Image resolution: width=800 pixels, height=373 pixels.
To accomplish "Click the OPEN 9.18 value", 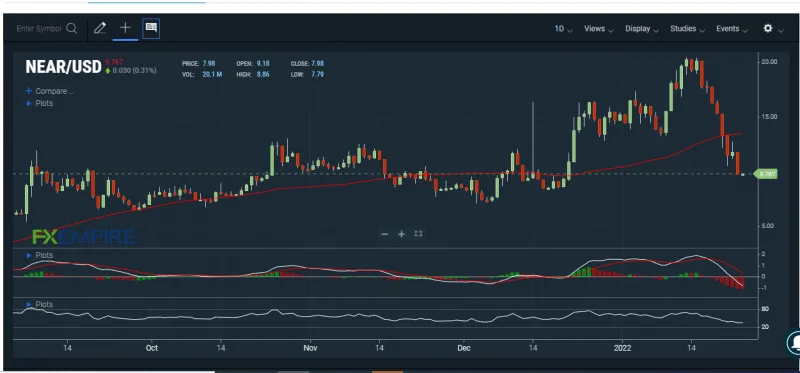I will (x=263, y=64).
